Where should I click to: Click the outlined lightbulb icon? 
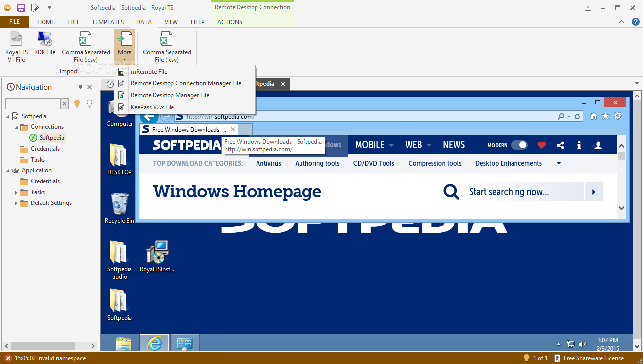[x=89, y=103]
